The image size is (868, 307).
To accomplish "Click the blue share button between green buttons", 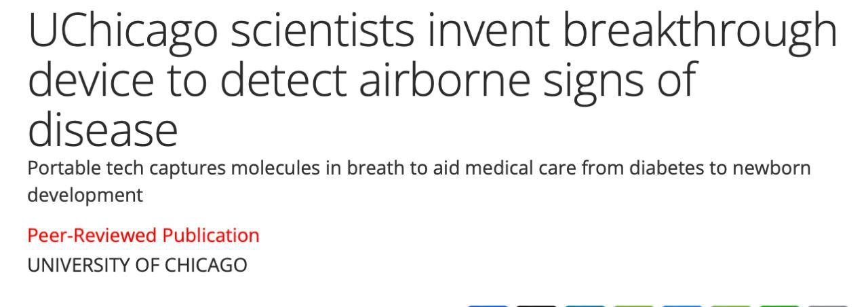I will (x=682, y=306).
